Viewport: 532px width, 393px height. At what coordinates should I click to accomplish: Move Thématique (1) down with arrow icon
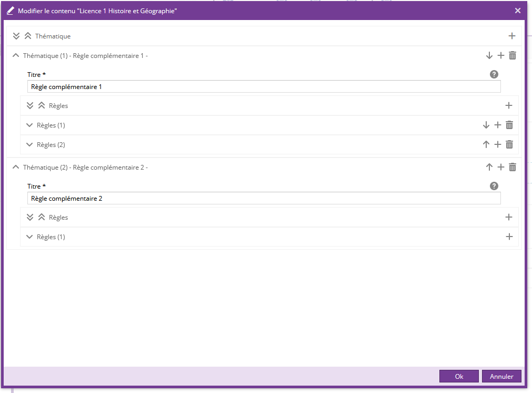pos(489,55)
